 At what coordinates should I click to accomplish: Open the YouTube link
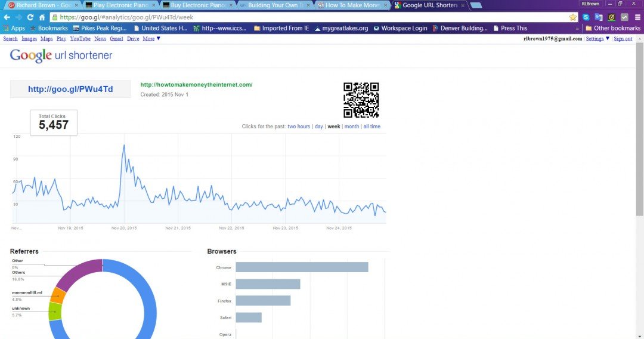coord(80,39)
